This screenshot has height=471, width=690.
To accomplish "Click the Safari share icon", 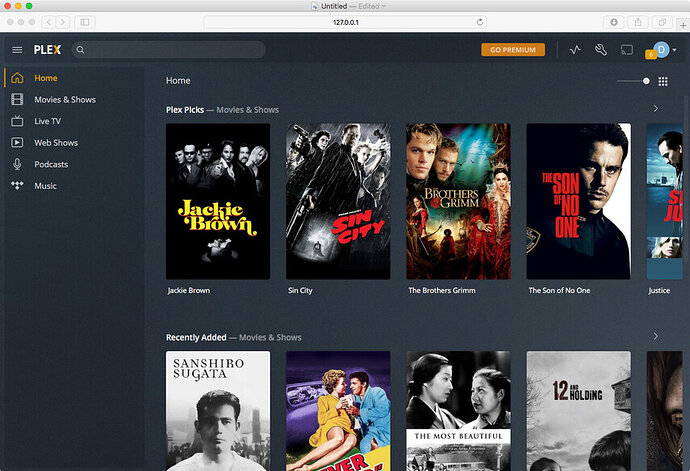I will pos(638,22).
